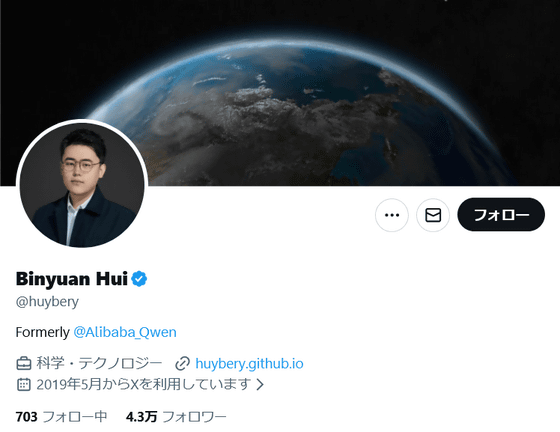The width and height of the screenshot is (560, 432).
Task: Click the blue verified badge
Action: point(139,279)
